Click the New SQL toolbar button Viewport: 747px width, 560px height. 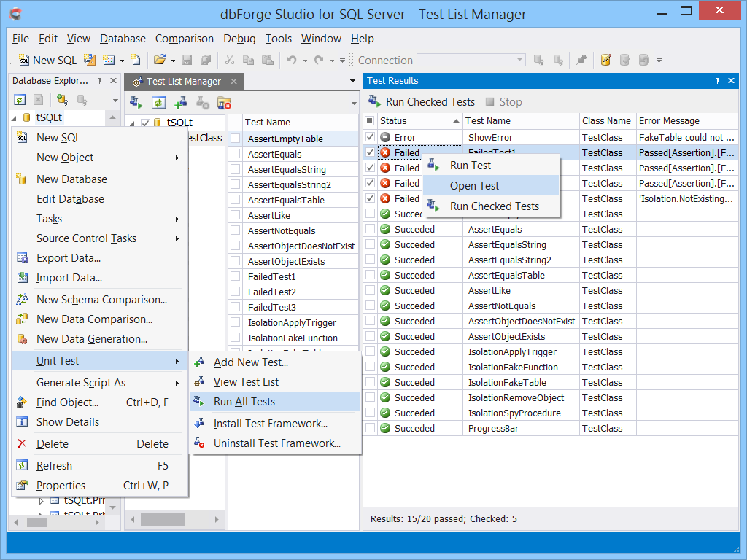[x=47, y=60]
